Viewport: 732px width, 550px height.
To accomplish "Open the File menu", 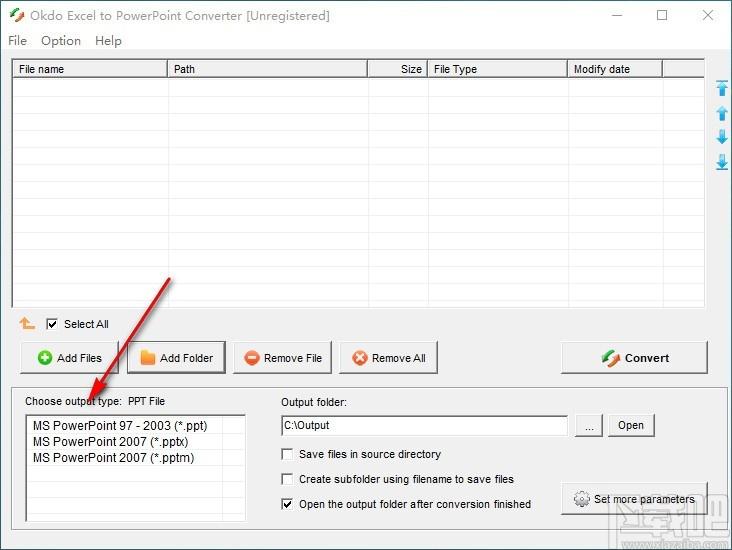I will [x=17, y=41].
